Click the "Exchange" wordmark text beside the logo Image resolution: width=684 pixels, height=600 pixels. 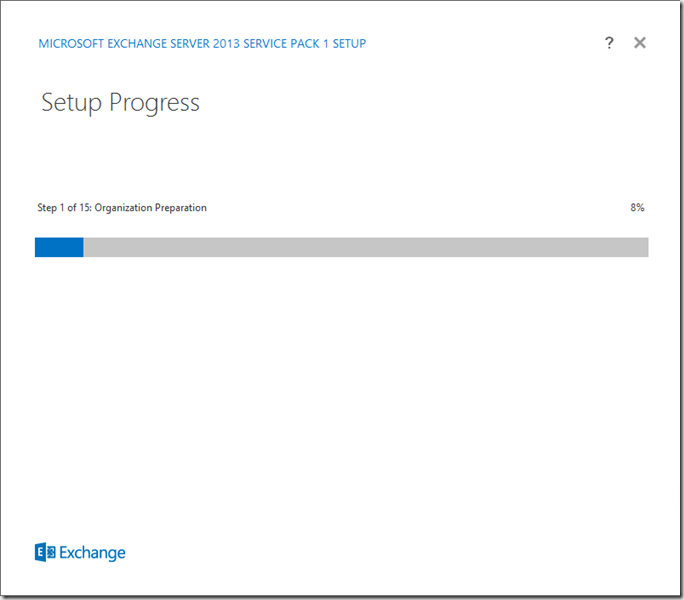[x=93, y=553]
